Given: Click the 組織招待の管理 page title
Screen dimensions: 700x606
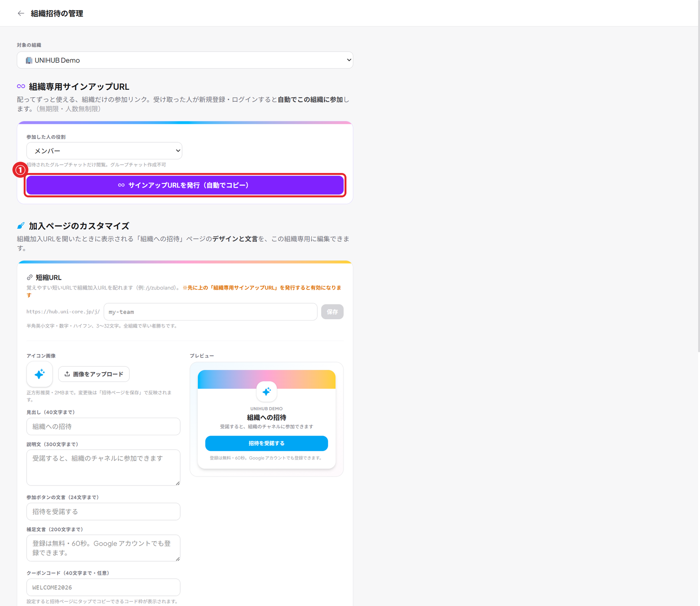Looking at the screenshot, I should point(57,14).
